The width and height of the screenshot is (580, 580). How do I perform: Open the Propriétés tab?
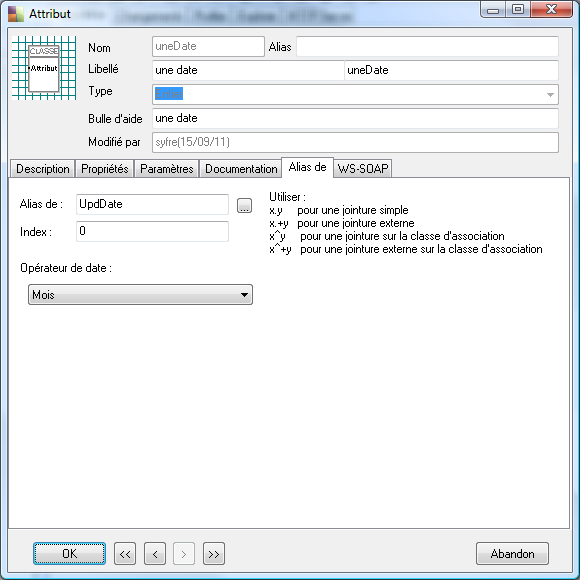coord(105,169)
